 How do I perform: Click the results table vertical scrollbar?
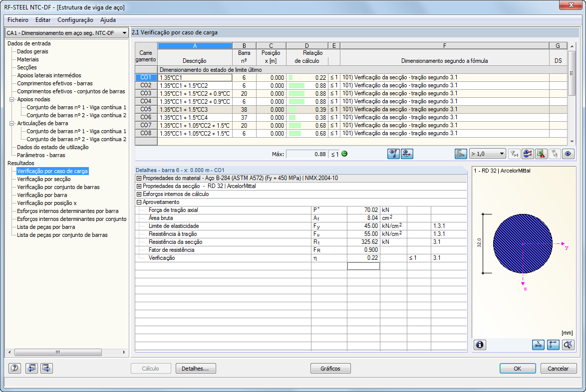coord(572,93)
